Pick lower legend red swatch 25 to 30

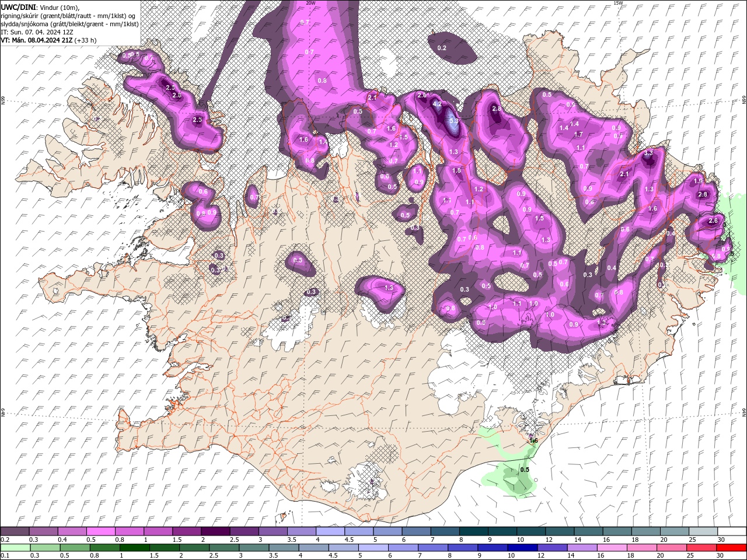point(701,548)
